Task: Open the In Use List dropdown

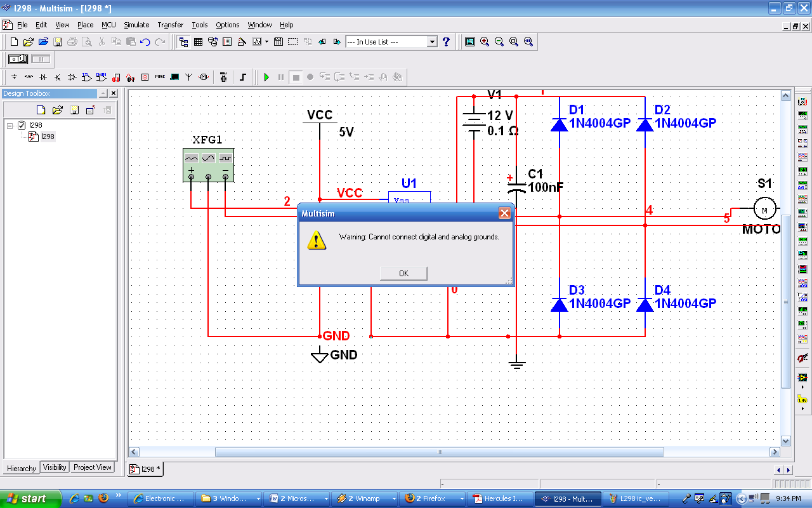Action: [x=432, y=42]
